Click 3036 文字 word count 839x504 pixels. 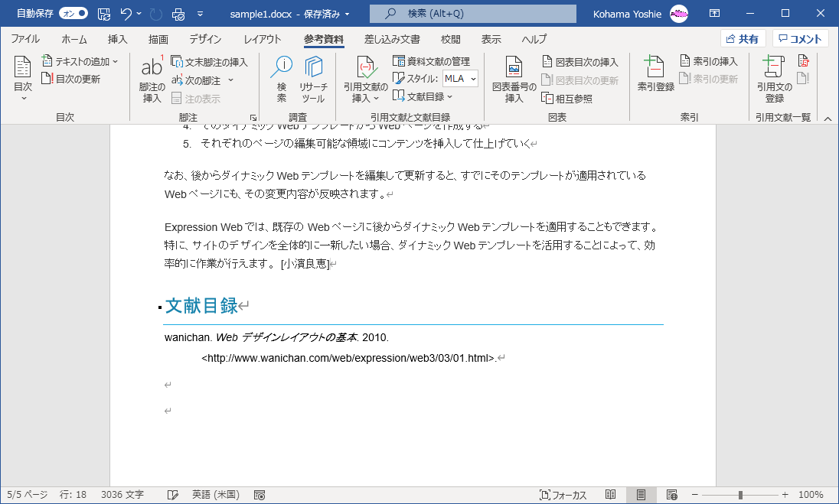(x=122, y=495)
